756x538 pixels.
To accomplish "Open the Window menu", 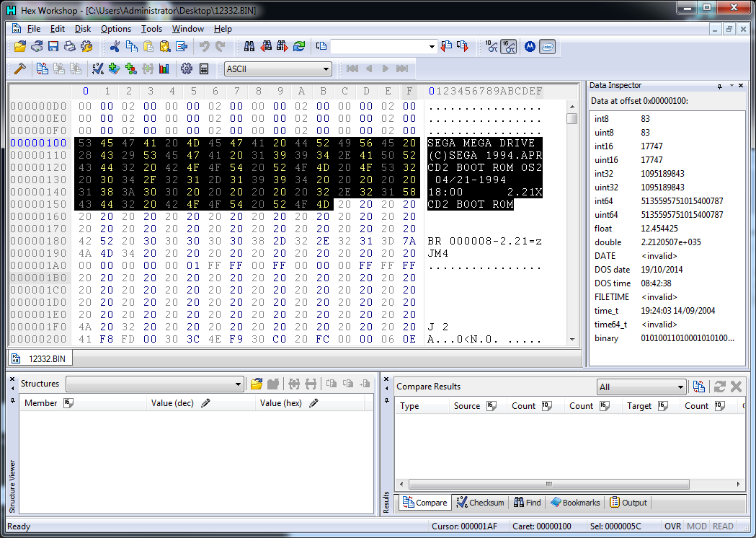I will 188,29.
